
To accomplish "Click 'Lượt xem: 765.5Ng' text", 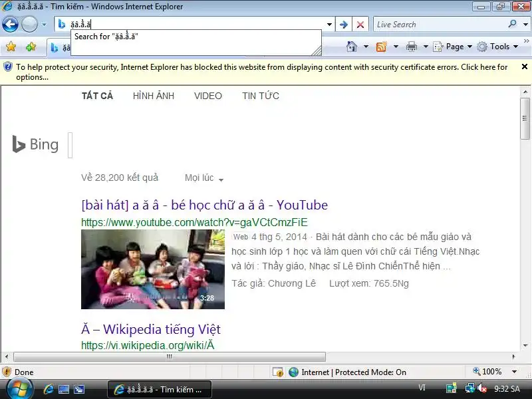I will (369, 283).
